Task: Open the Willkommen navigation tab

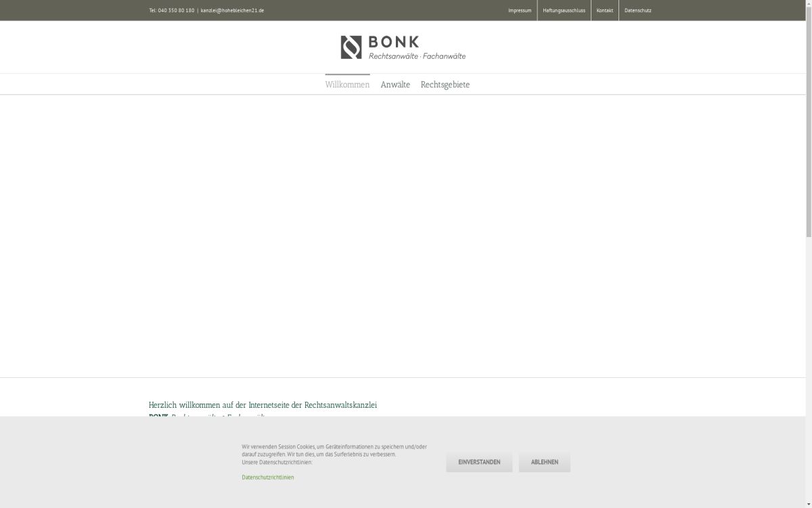Action: pos(347,85)
